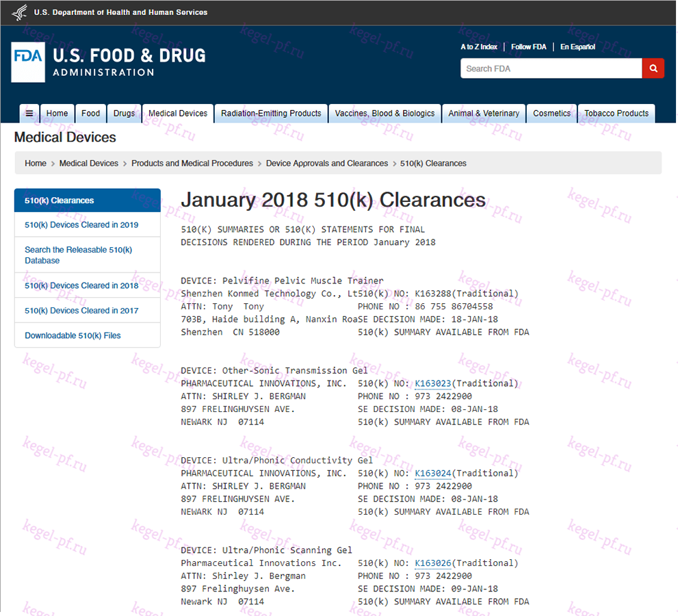The image size is (678, 616).
Task: Open the Animal & Veterinary tab
Action: pyautogui.click(x=484, y=114)
